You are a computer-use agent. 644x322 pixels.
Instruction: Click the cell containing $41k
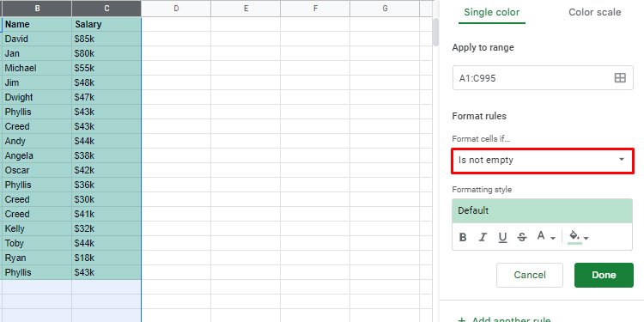[x=106, y=214]
